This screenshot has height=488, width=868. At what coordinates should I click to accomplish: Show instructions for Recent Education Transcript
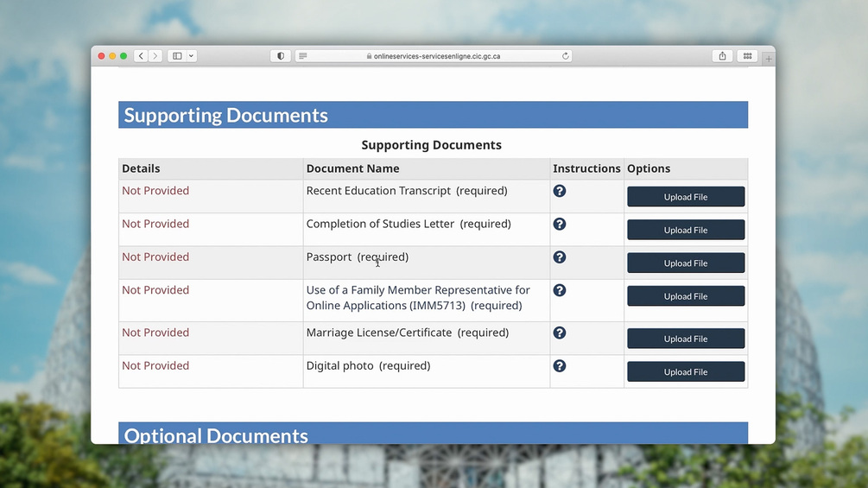click(x=559, y=191)
